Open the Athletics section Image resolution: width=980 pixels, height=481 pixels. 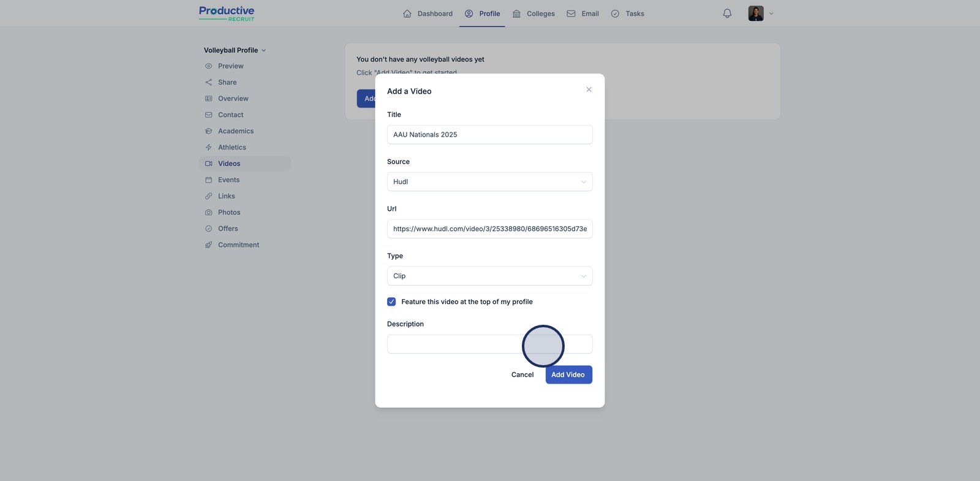[232, 148]
